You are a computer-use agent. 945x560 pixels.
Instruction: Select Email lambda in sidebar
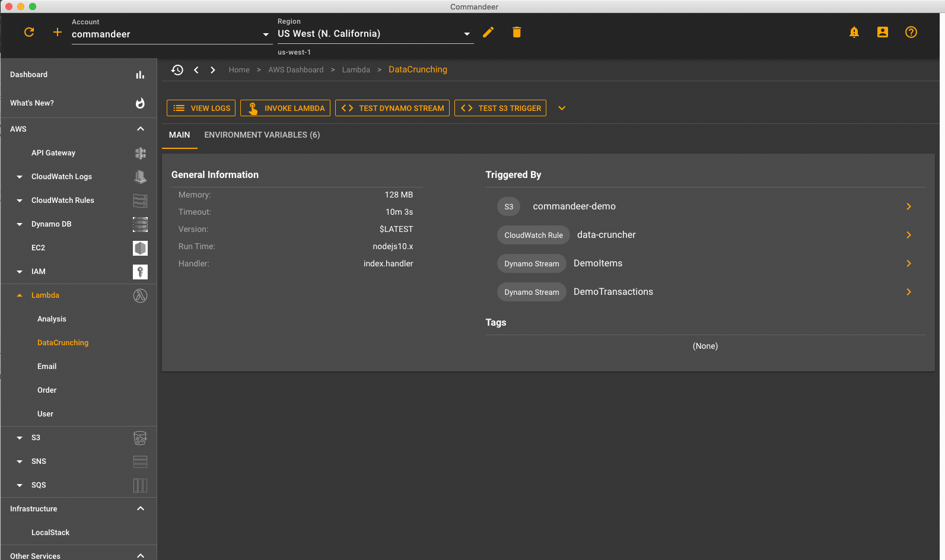pos(47,367)
